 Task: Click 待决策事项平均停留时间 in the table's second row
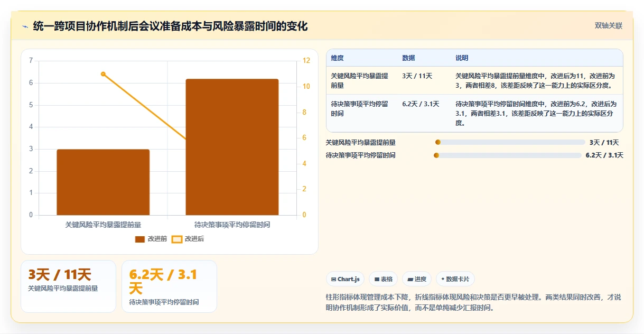[x=359, y=109]
